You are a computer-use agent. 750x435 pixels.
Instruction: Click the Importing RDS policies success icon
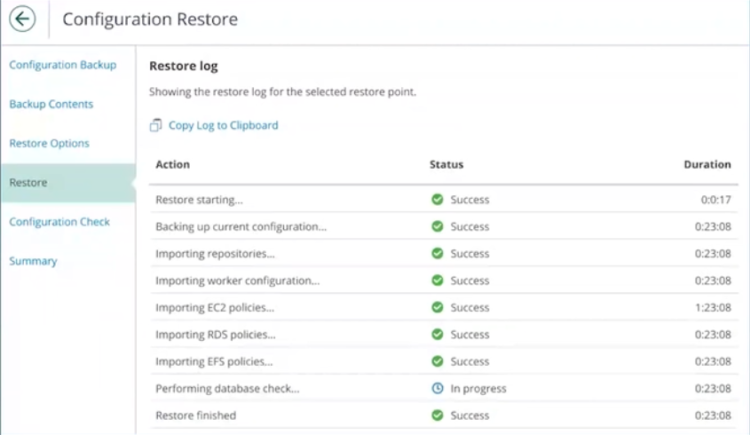pos(437,334)
